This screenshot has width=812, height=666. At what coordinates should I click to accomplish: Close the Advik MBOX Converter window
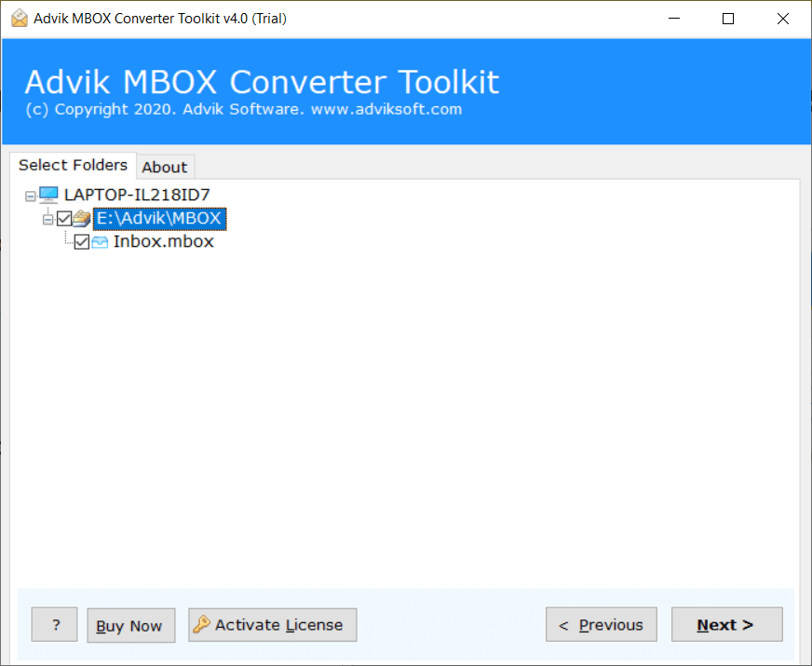click(x=782, y=19)
